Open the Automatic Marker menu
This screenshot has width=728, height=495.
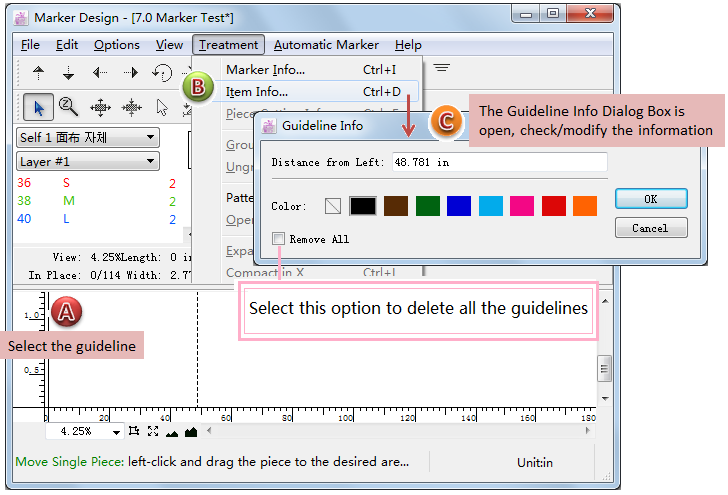point(326,45)
